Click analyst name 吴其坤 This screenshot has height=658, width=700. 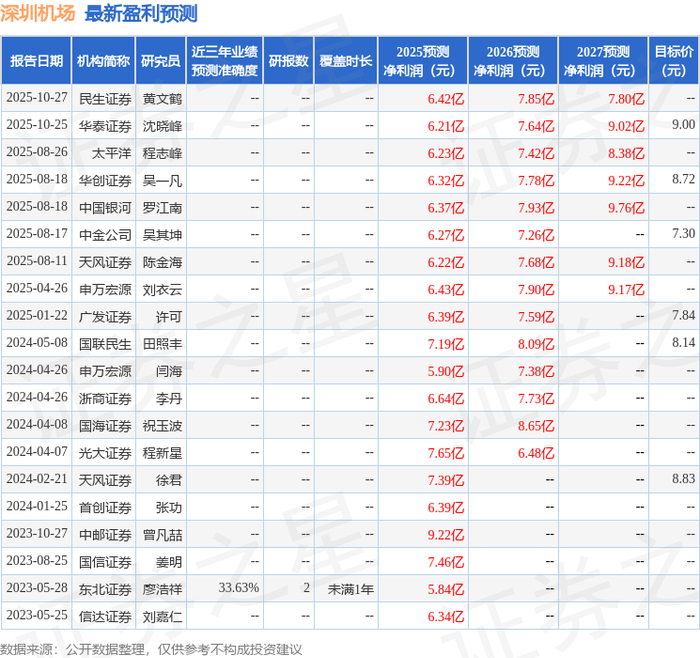click(x=162, y=235)
